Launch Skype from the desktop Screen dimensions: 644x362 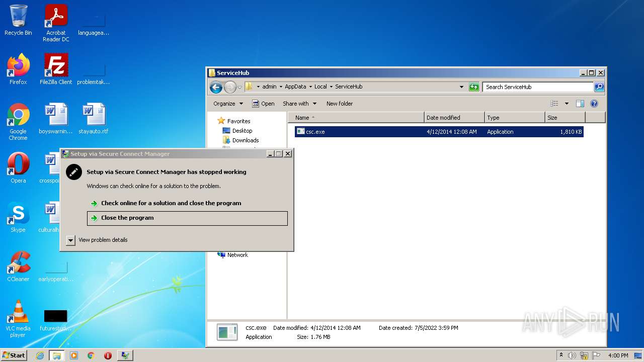click(x=18, y=217)
